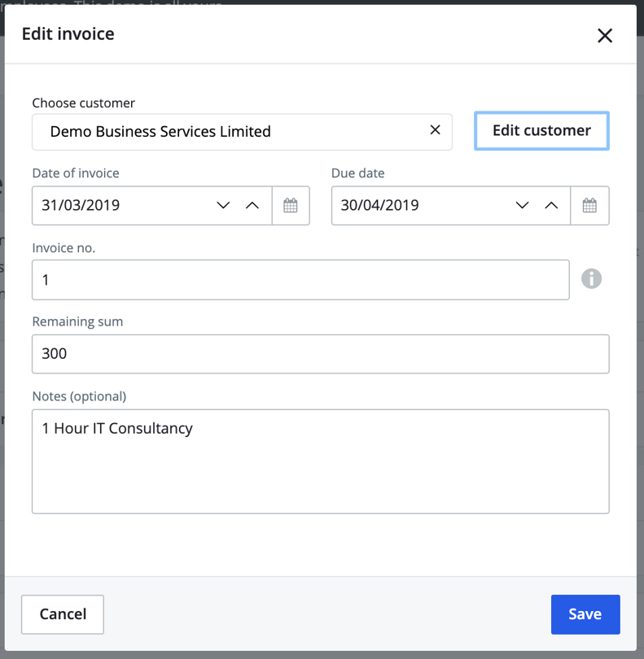Select the Invoice no. input field
The width and height of the screenshot is (644, 659).
point(300,280)
